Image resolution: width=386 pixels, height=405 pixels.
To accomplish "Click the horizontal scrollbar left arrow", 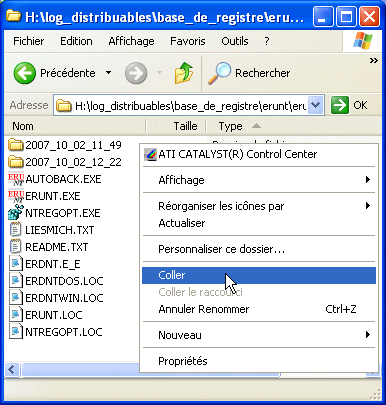I will (13, 369).
